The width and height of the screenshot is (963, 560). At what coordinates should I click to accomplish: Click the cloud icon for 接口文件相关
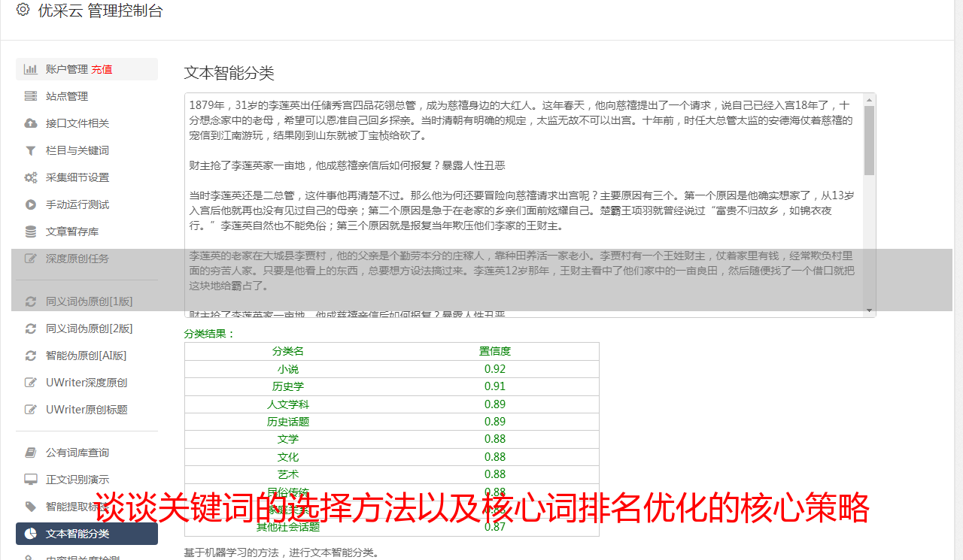coord(31,123)
